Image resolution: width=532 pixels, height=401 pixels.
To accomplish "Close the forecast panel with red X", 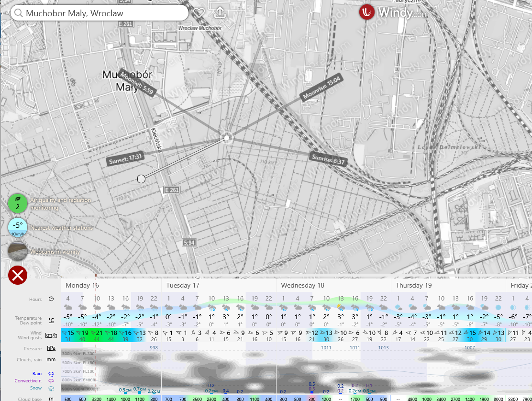I will (x=18, y=276).
